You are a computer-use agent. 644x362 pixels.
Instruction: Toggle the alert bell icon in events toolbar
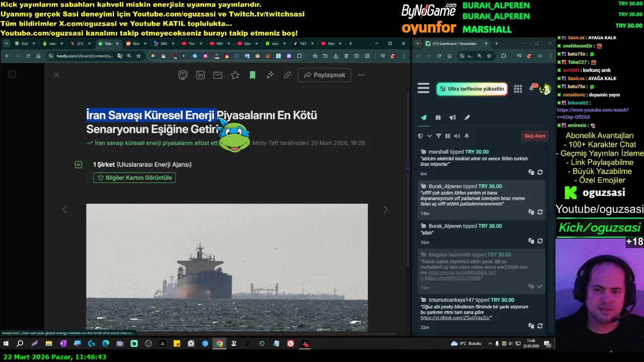tap(466, 136)
